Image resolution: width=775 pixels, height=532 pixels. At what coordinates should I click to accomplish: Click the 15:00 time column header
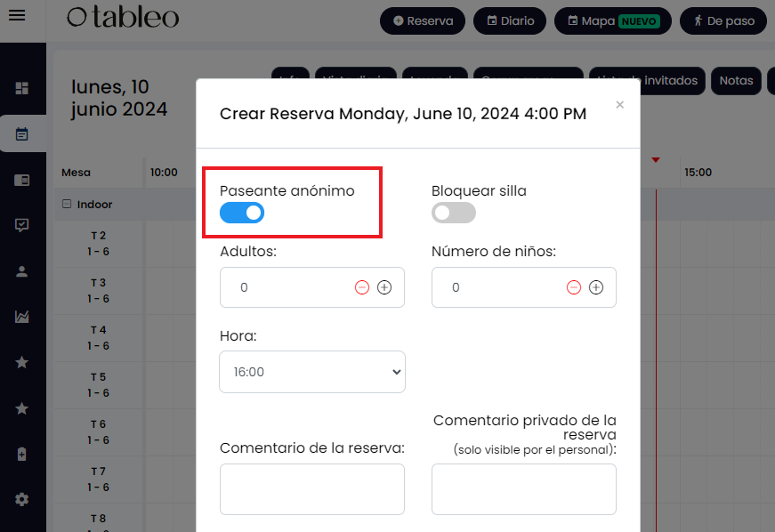pyautogui.click(x=698, y=173)
